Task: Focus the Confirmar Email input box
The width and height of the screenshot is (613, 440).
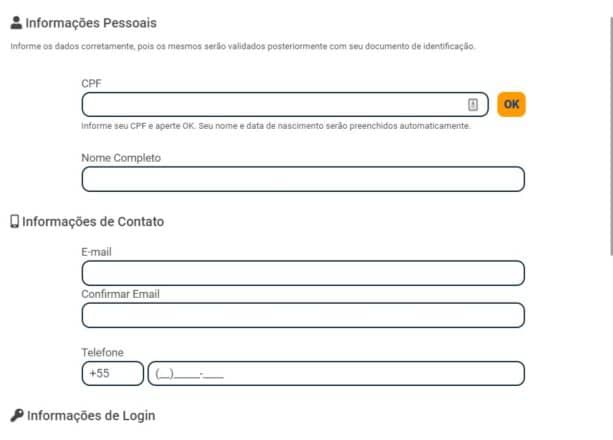Action: (303, 315)
